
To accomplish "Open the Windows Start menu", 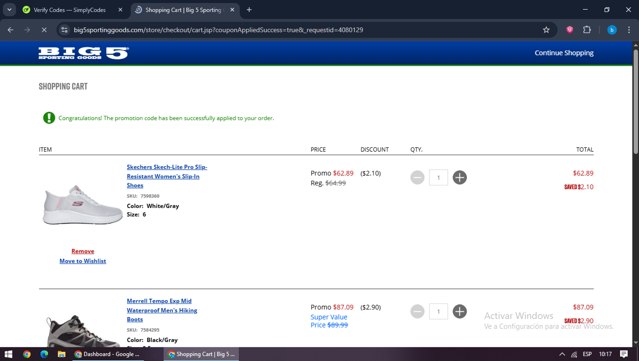I will (x=8, y=354).
